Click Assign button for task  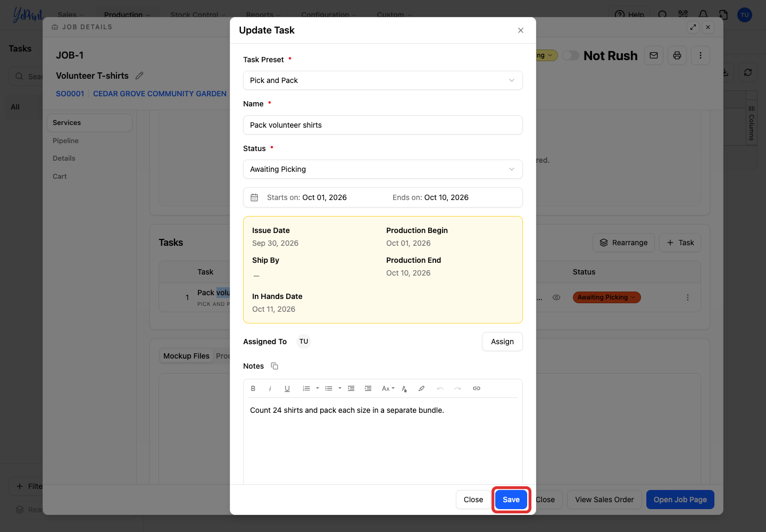[502, 342]
